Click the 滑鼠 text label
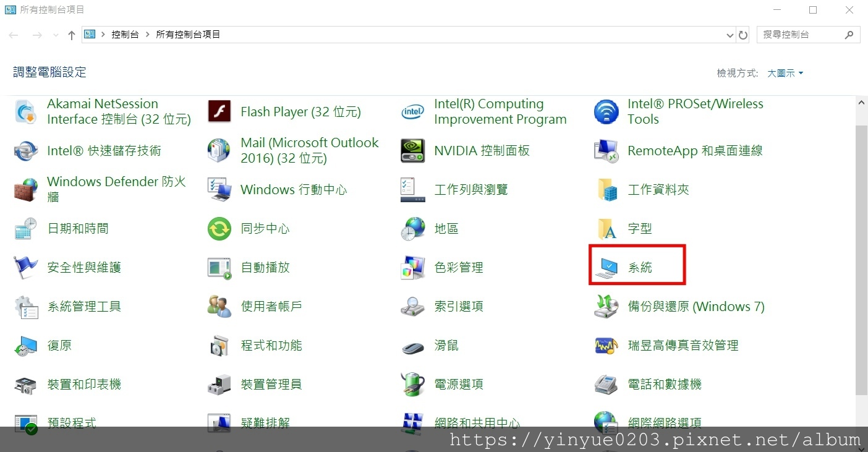This screenshot has width=868, height=452. point(446,346)
